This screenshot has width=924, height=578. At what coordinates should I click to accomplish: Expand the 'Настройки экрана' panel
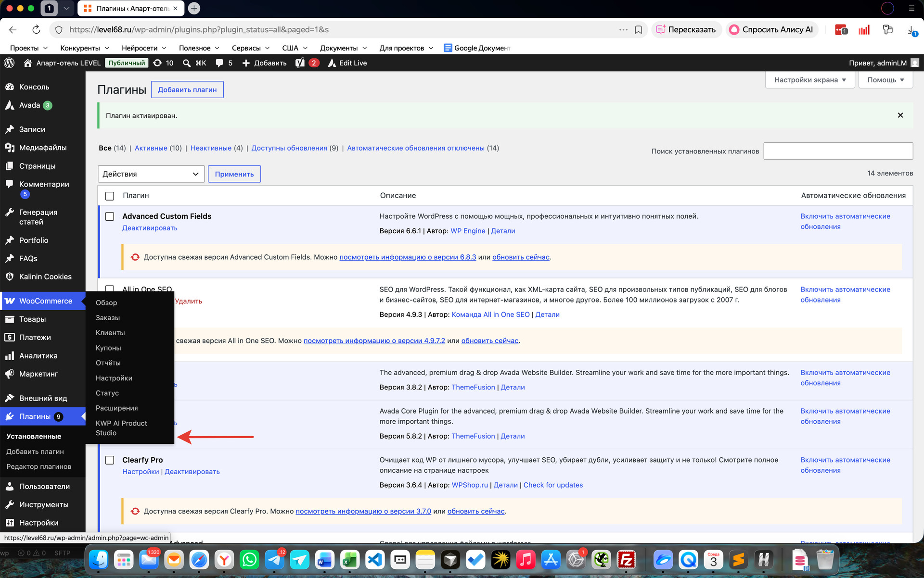[x=810, y=80]
